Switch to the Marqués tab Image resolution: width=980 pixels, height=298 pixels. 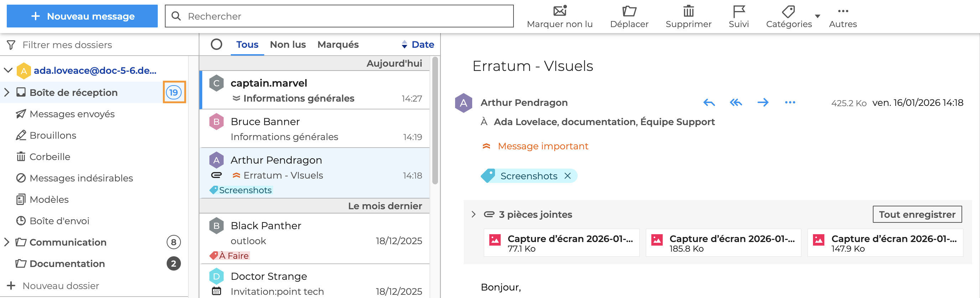pos(338,45)
